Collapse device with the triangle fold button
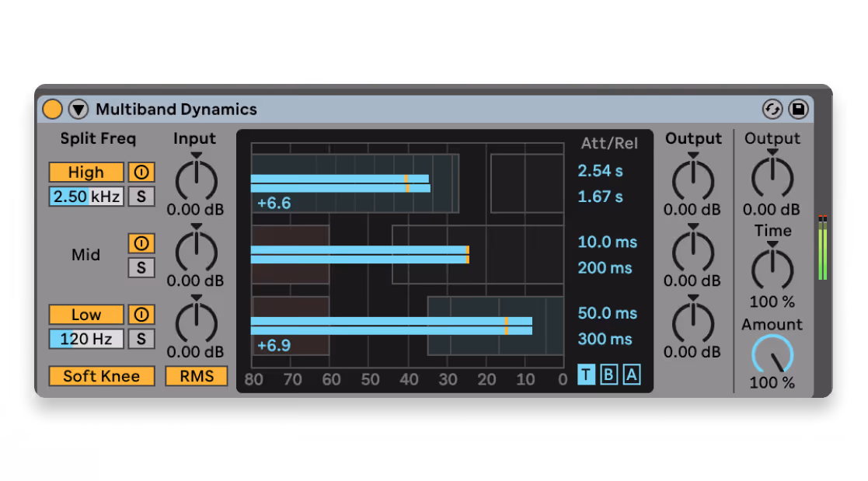868x481 pixels. 78,109
